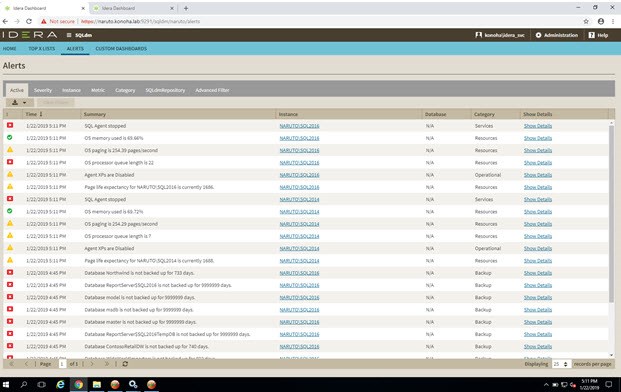Open the export dropdown above the grid
Viewport: 621px width, 392px height.
19,103
